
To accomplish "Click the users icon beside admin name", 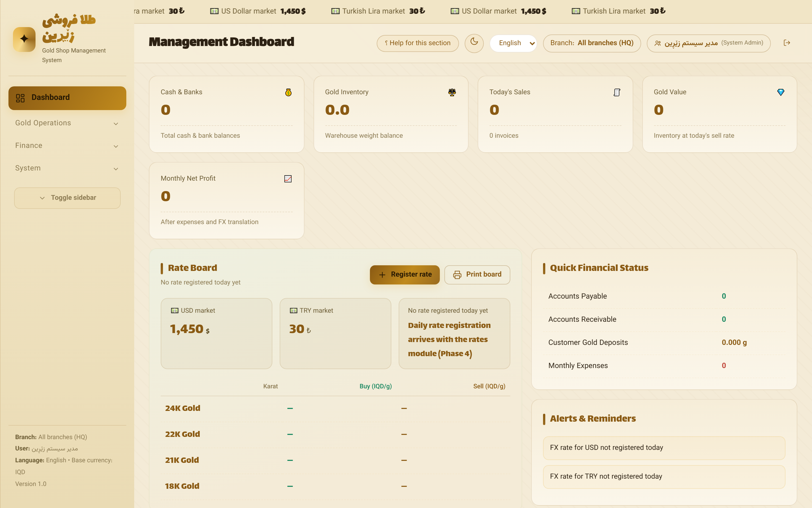I will click(658, 43).
